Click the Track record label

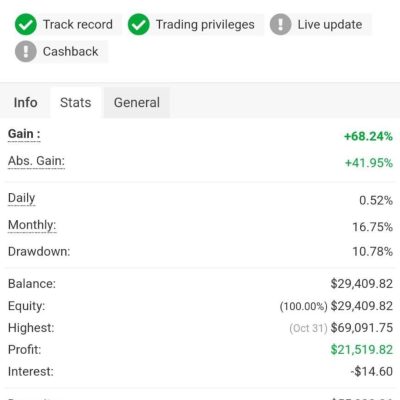[x=78, y=25]
